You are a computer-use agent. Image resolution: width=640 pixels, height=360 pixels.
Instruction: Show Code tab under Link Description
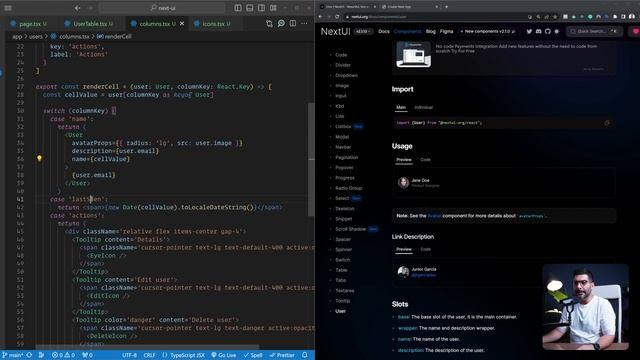[425, 249]
